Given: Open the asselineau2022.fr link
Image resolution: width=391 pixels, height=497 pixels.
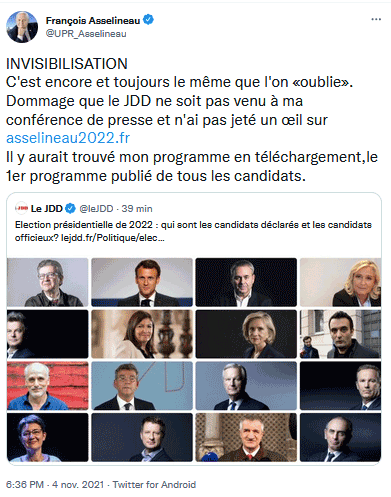Looking at the screenshot, I should click(68, 138).
